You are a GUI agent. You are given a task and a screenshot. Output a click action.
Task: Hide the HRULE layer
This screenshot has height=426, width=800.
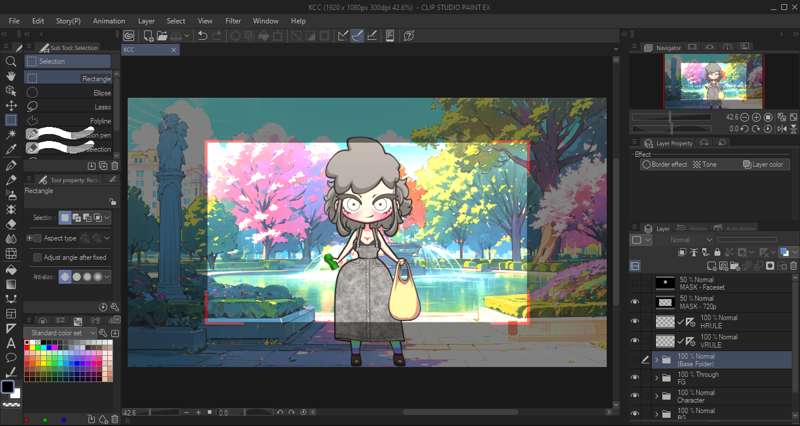635,321
